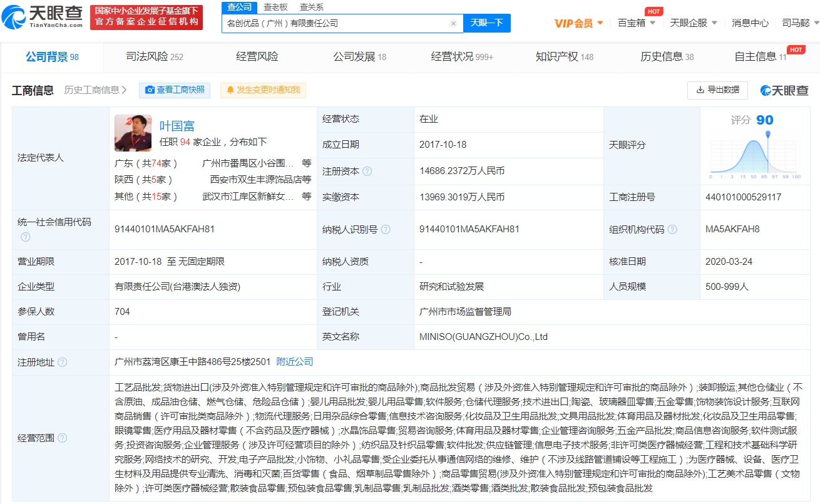Click the download icon in 导出数据
820x504 pixels.
click(700, 90)
